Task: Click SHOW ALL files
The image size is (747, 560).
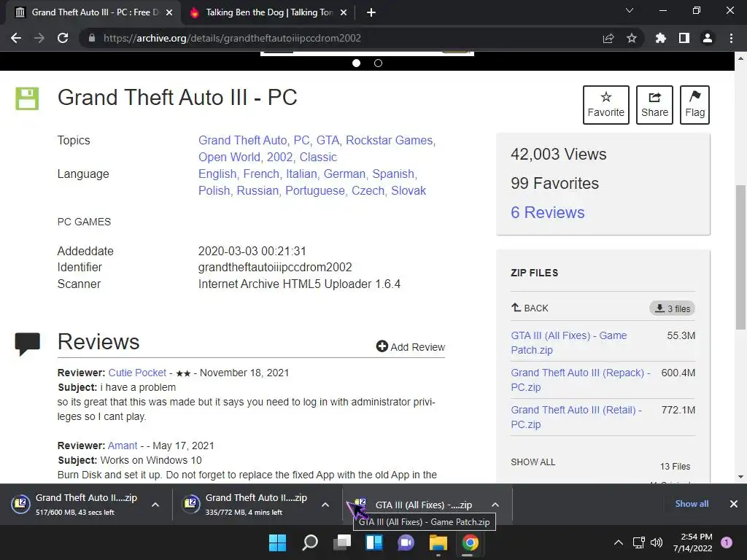Action: (x=533, y=462)
